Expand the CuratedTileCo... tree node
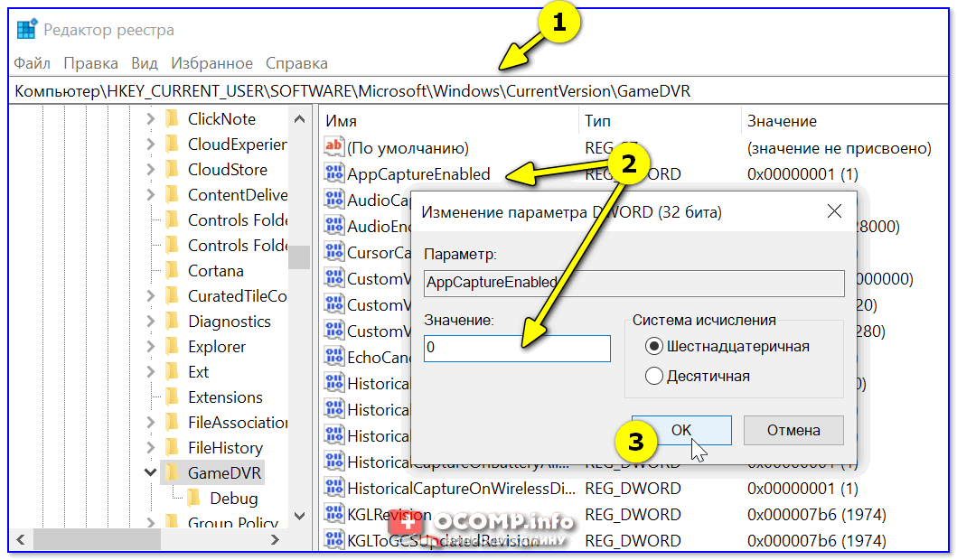 pos(150,296)
